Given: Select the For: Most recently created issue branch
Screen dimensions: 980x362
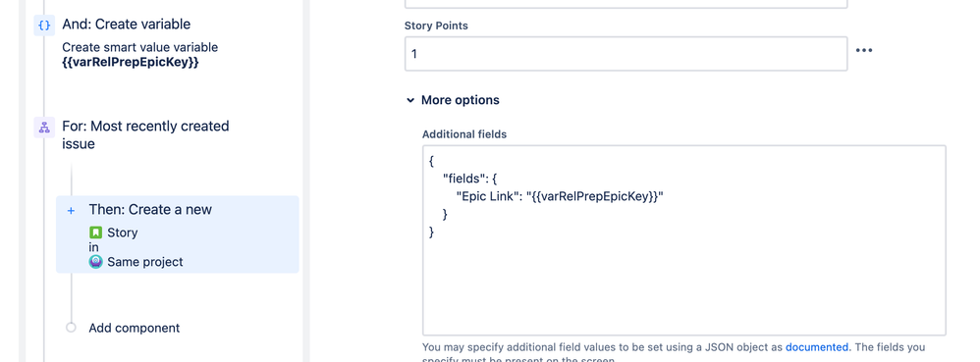Looking at the screenshot, I should (x=145, y=134).
